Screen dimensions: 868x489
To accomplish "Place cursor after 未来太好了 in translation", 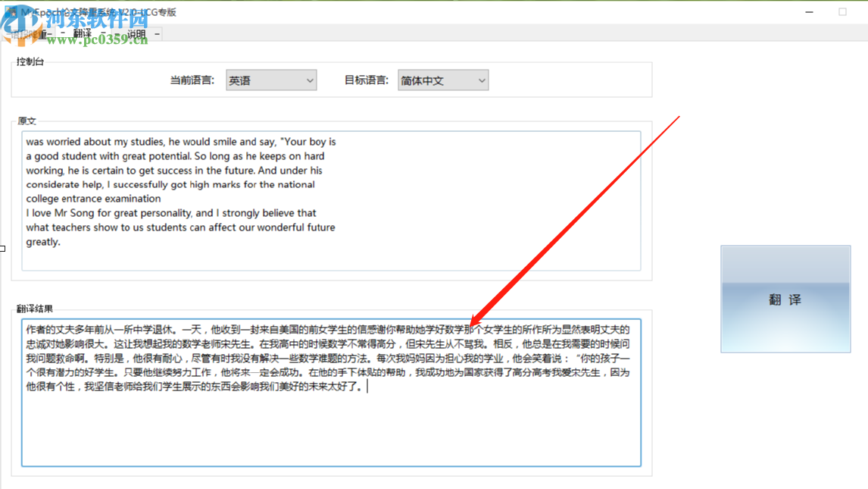I will point(367,387).
